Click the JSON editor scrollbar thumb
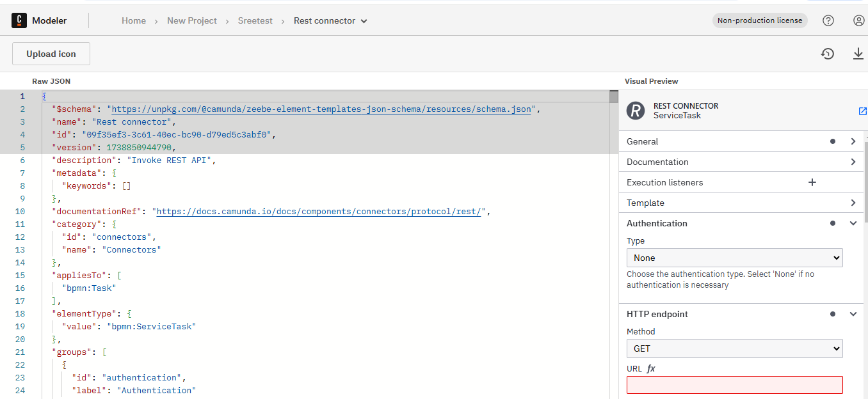 point(614,97)
